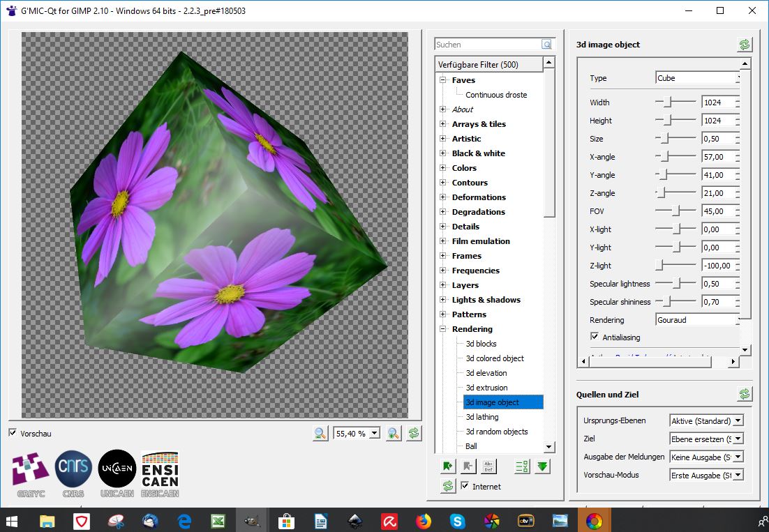This screenshot has height=532, width=769.
Task: Disable the Internet checkbox
Action: click(x=465, y=486)
